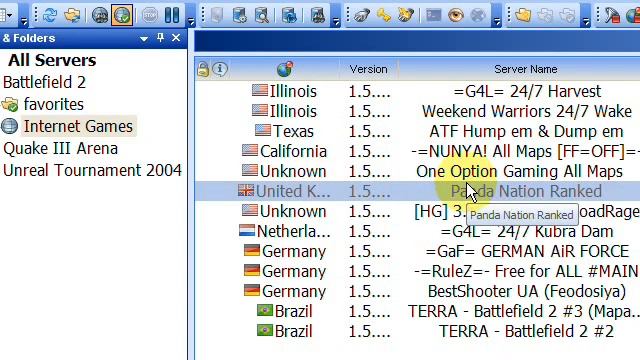Viewport: 640px width, 360px height.
Task: Open the Folders panel dropdown arrow
Action: coord(144,39)
